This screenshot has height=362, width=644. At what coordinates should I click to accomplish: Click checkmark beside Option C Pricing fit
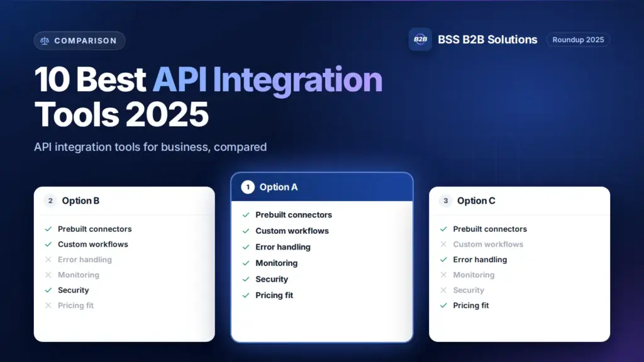click(443, 305)
